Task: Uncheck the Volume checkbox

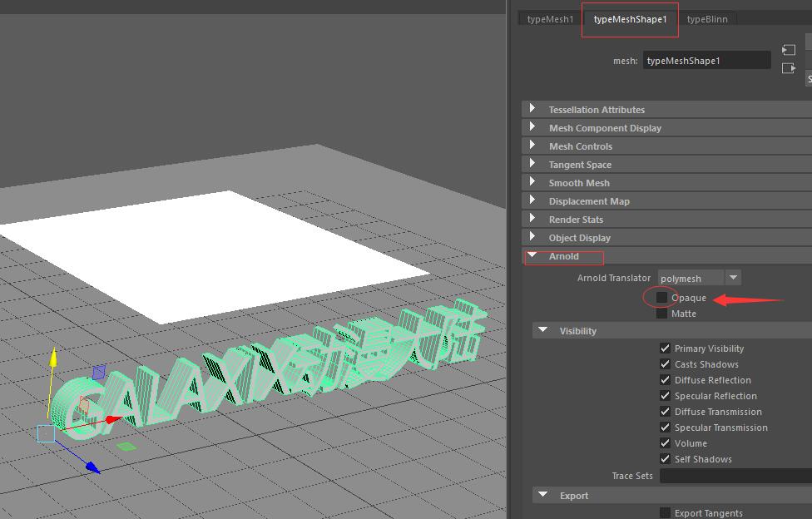Action: tap(666, 442)
